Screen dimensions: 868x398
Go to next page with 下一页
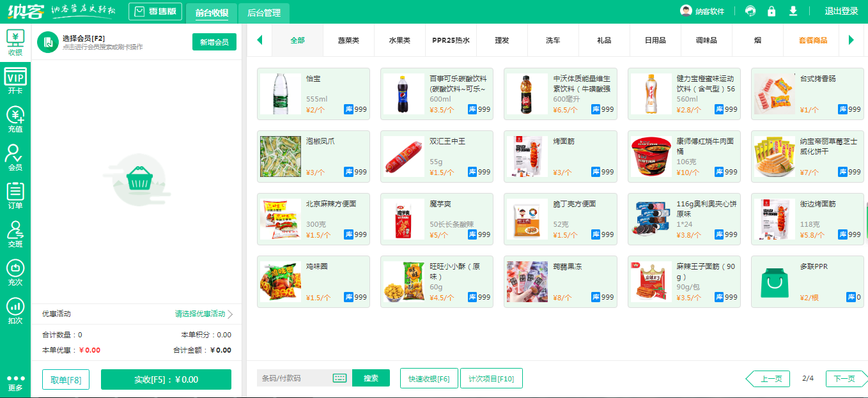point(846,379)
